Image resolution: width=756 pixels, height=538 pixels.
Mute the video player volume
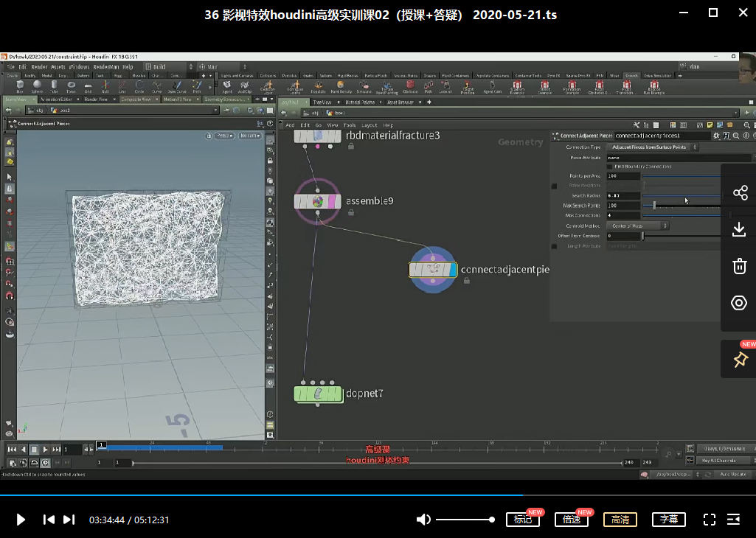coord(423,520)
